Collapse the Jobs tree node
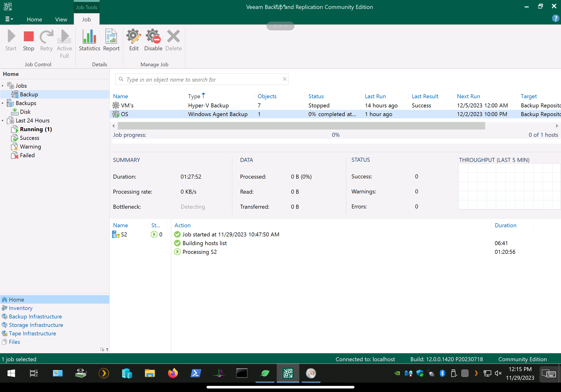Screen dimensions: 561x392 pos(2,86)
